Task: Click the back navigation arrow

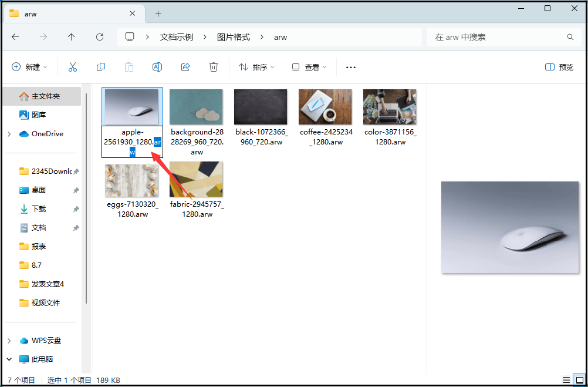Action: (16, 36)
